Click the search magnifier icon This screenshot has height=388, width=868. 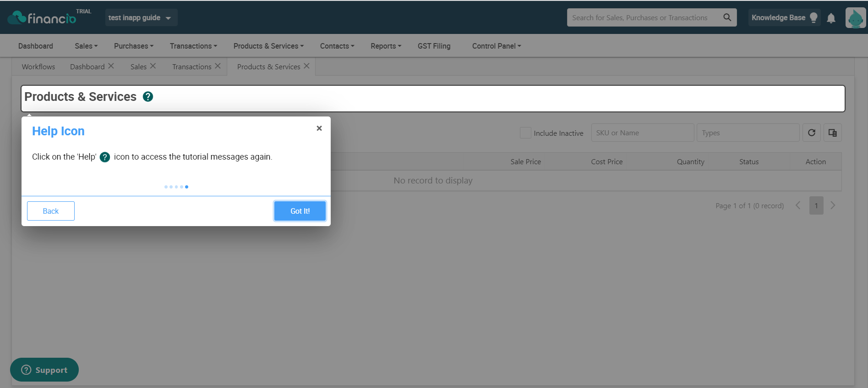coord(727,17)
